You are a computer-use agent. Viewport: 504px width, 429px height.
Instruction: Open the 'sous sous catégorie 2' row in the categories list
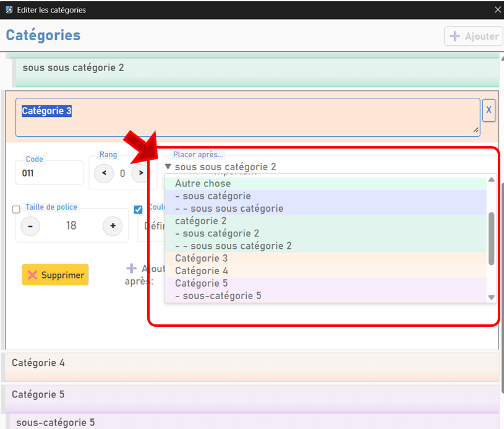coord(257,72)
